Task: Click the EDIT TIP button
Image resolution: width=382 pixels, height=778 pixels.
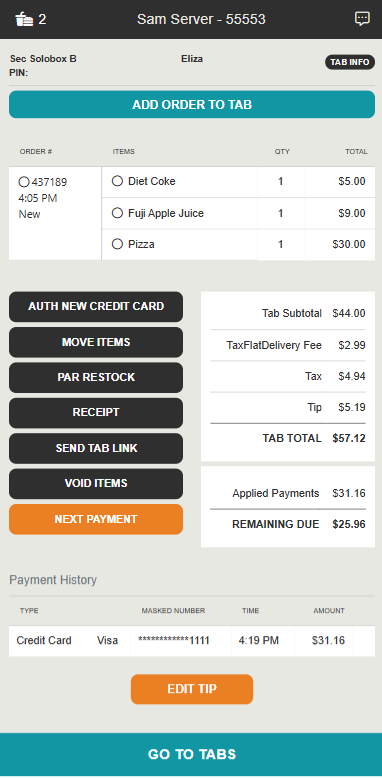Action: pos(192,689)
